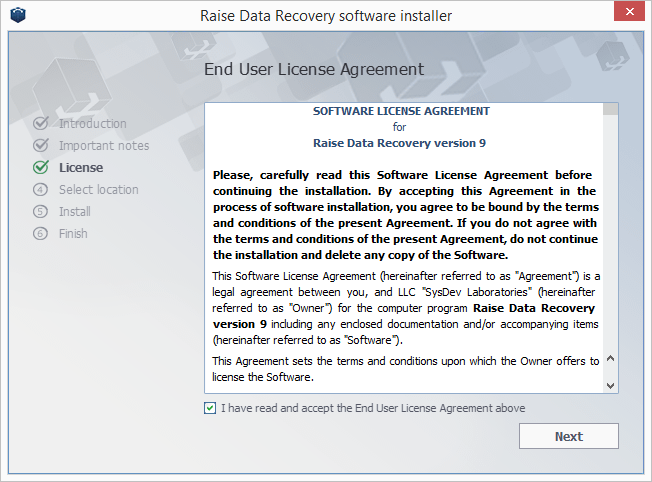Click the 'This Software License Agreement (hereinafter' paragraph
The image size is (652, 482).
405,308
